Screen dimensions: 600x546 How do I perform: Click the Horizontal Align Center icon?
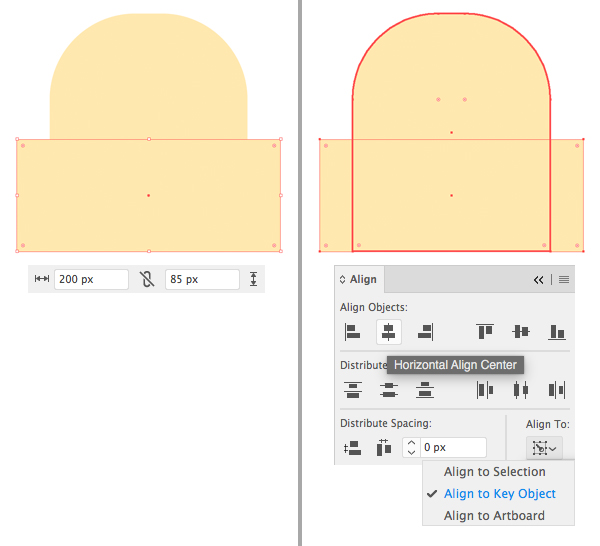[x=388, y=331]
